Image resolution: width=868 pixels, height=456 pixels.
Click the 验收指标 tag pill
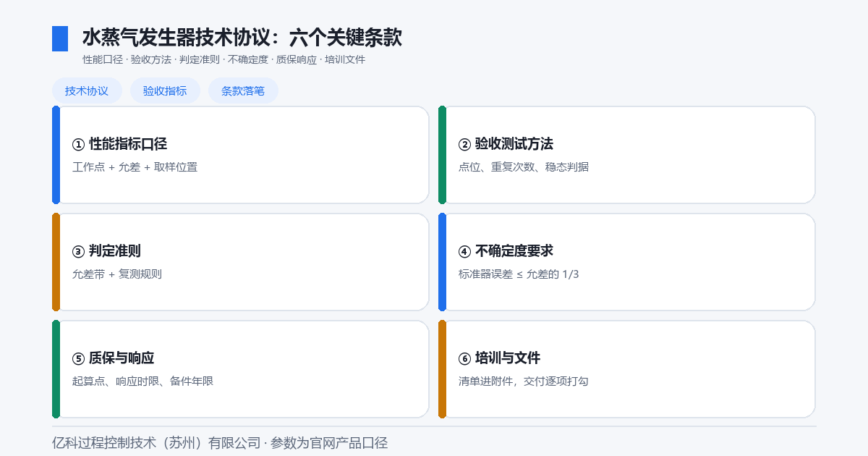[165, 90]
